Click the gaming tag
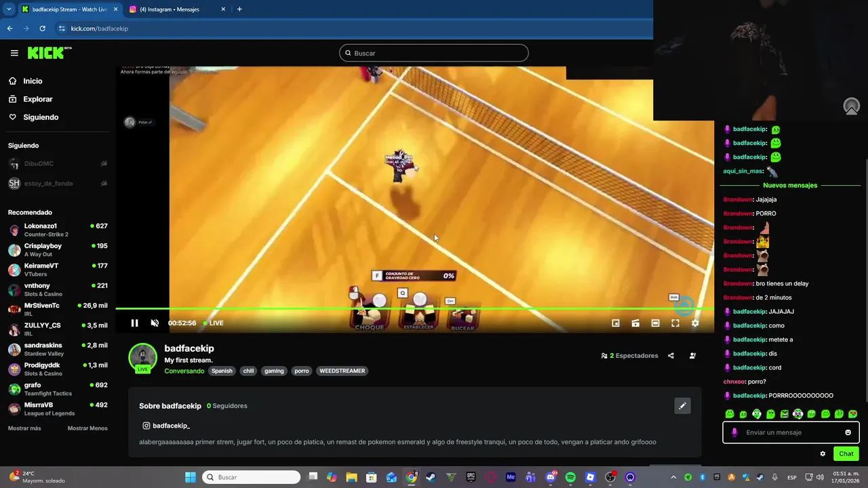868x488 pixels. pyautogui.click(x=274, y=371)
